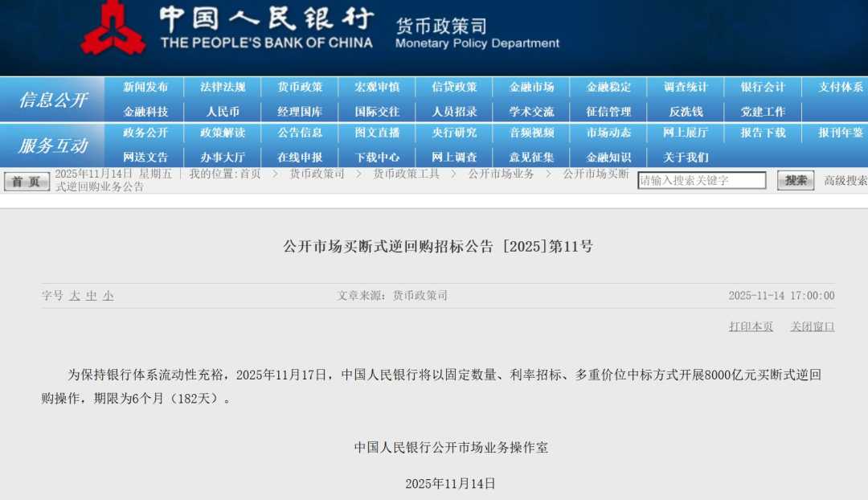868x500 pixels.
Task: Click 关于我们 link
Action: (x=686, y=158)
